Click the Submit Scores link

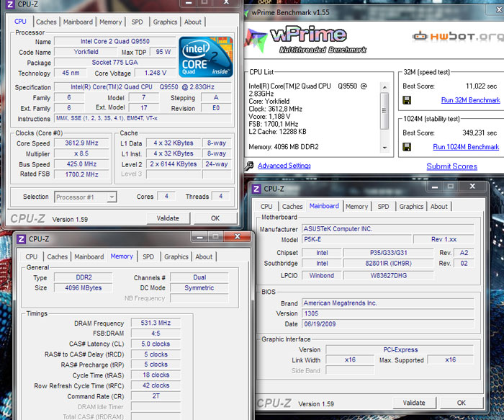pos(451,166)
